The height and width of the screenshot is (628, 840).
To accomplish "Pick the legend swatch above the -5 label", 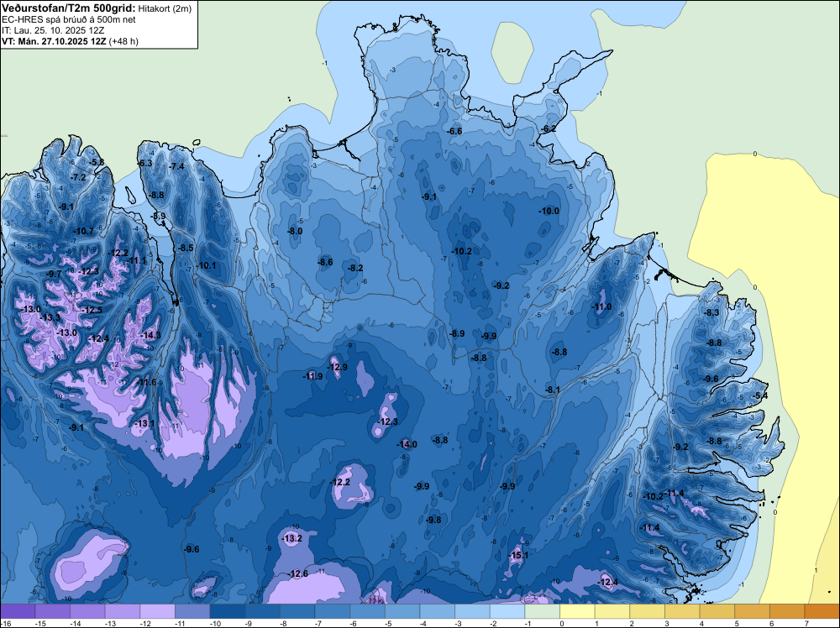I will tap(402, 611).
